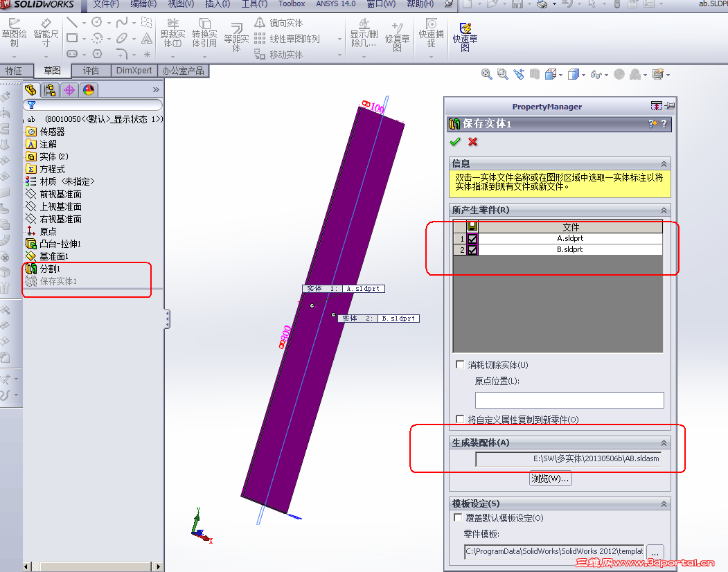The height and width of the screenshot is (572, 728).
Task: Select the Spline sketch tool
Action: pos(122,22)
